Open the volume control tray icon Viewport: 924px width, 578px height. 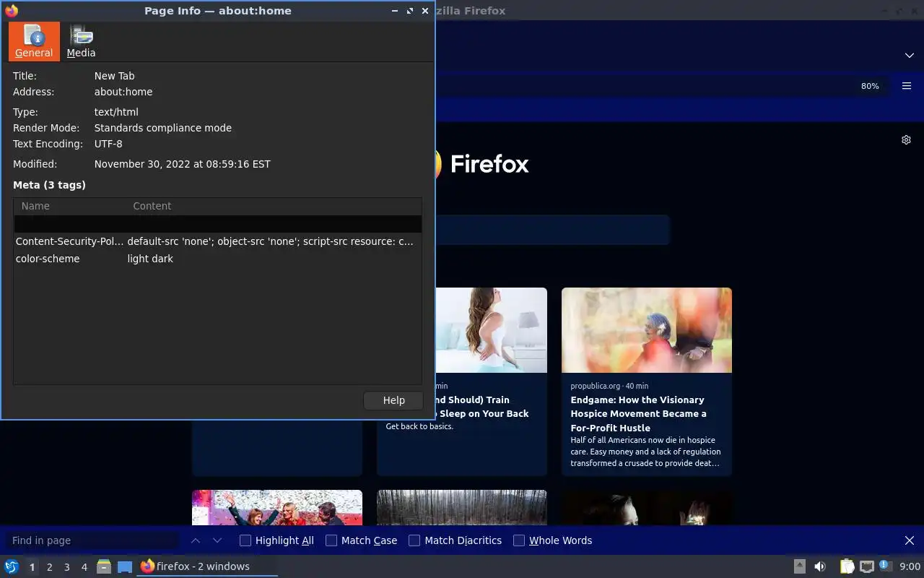[820, 566]
